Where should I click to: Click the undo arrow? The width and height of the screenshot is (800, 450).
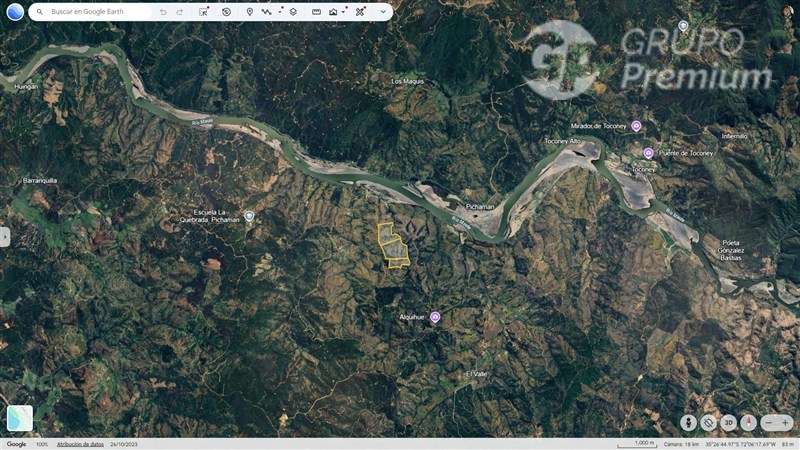[x=163, y=12]
